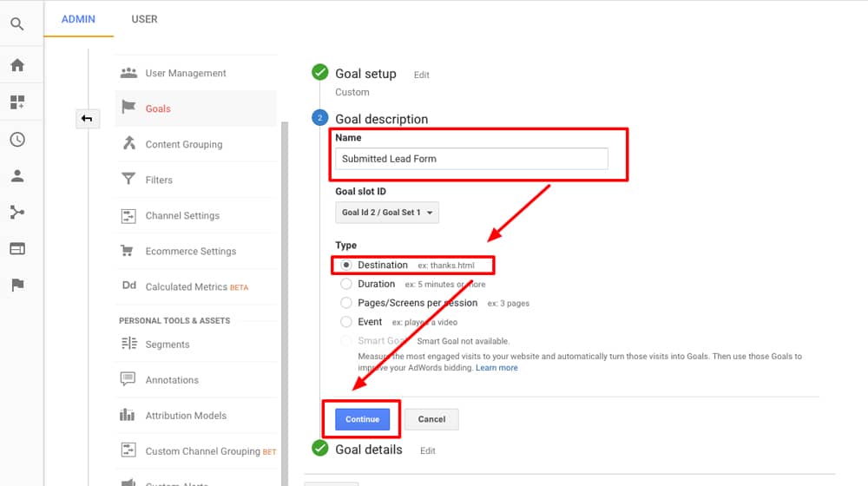
Task: Open Acquisition branching-arrows icon in sidebar
Action: pyautogui.click(x=17, y=212)
